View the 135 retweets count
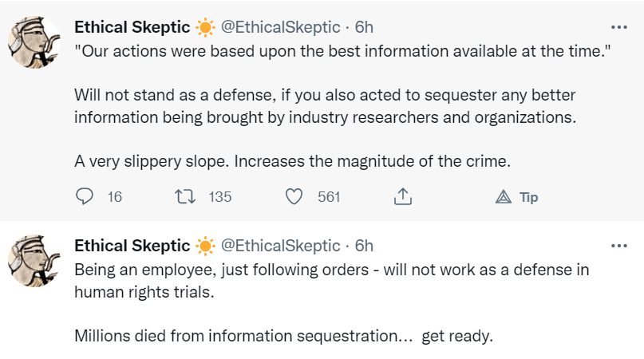 (219, 197)
